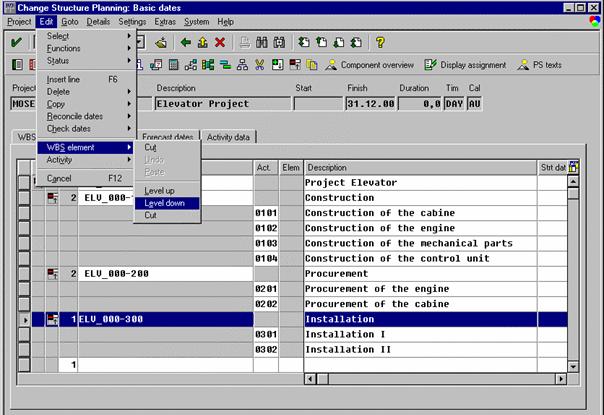Click the Description column header
Image resolution: width=604 pixels, height=415 pixels.
[x=420, y=168]
